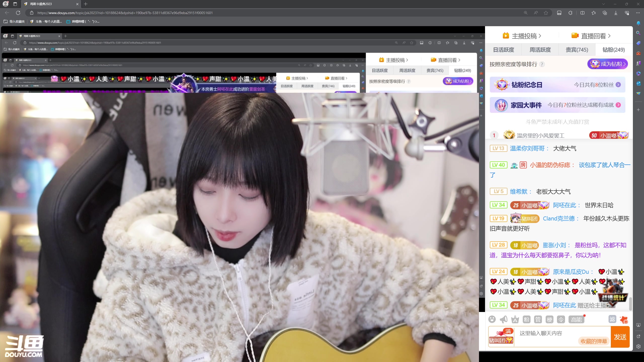Open sidebar shopping tag icon
Screen dimensions: 644x362
coord(638,43)
